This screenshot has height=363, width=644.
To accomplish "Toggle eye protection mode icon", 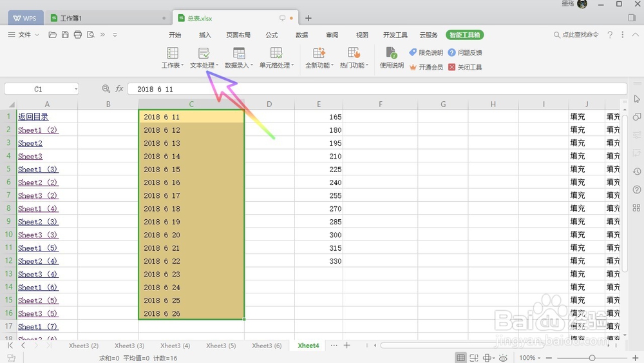I will pyautogui.click(x=503, y=358).
